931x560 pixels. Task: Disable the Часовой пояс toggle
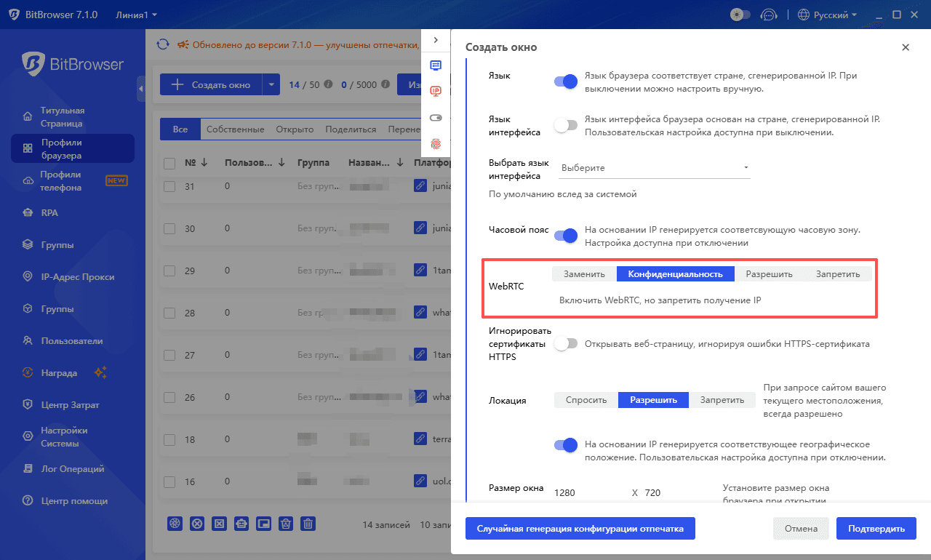coord(566,236)
